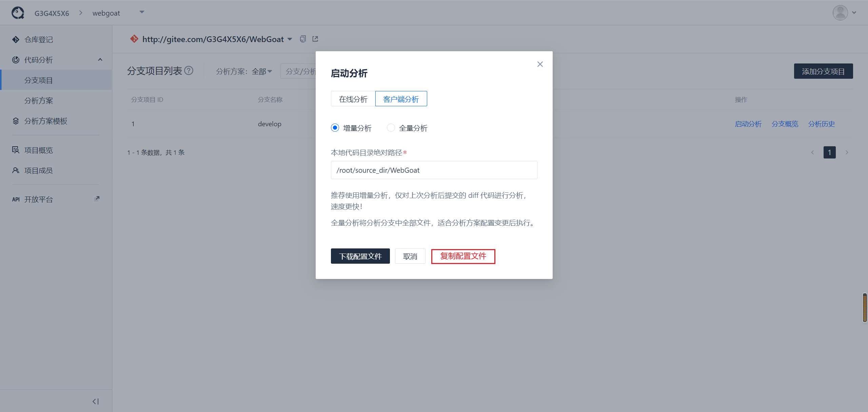Click the 复制配置文件 button

pos(463,256)
